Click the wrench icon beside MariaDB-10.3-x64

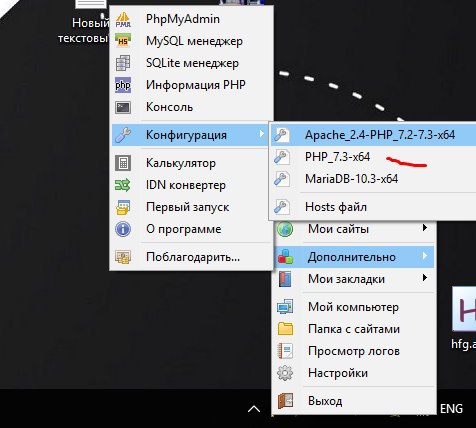(282, 179)
